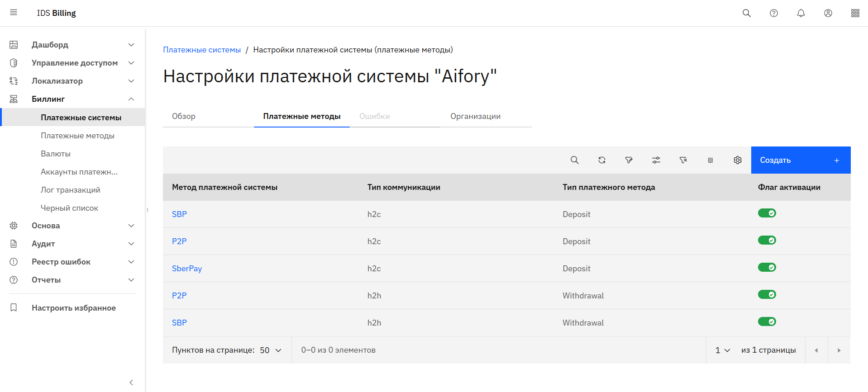Open column layout icon in table toolbar

710,160
